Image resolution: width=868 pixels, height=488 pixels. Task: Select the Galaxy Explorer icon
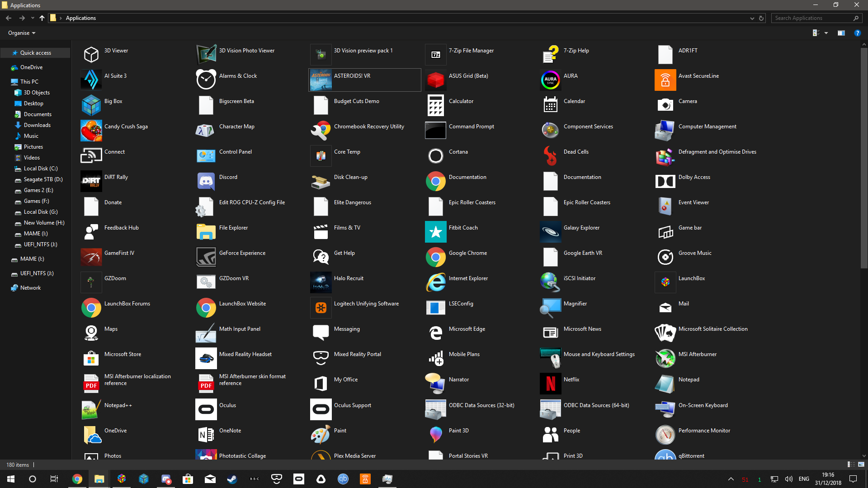click(x=551, y=232)
